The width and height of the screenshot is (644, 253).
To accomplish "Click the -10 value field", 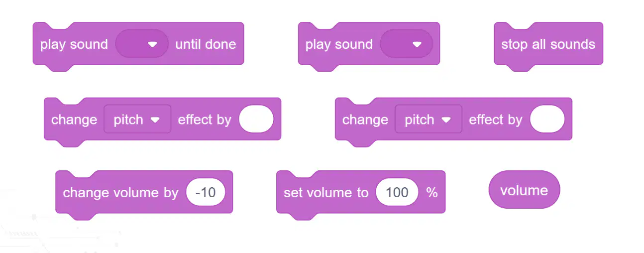I will pos(206,193).
